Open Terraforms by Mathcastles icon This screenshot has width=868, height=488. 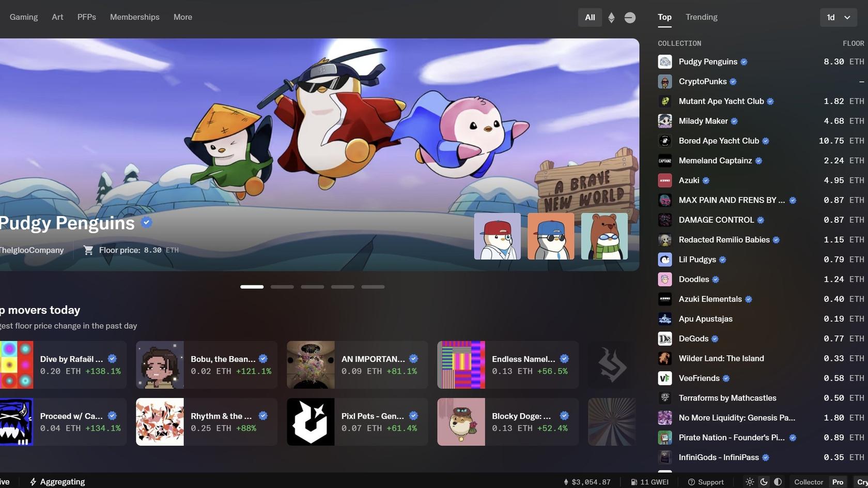pos(665,398)
